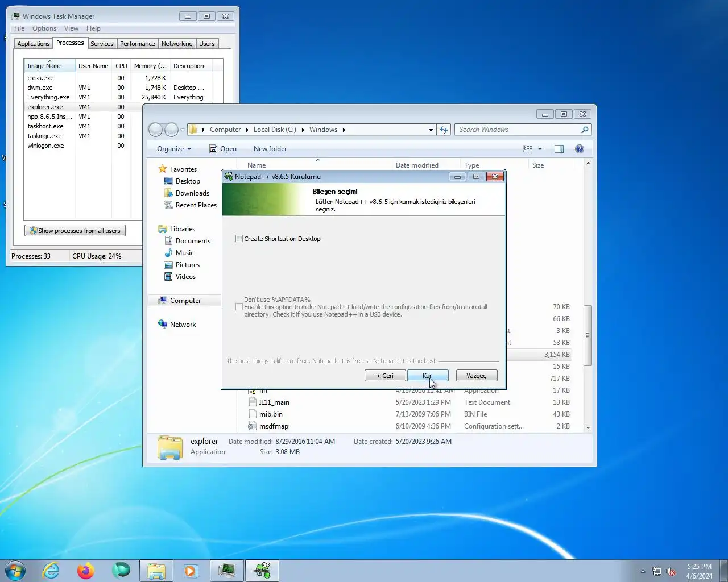Open address bar history dropdown

click(x=431, y=130)
